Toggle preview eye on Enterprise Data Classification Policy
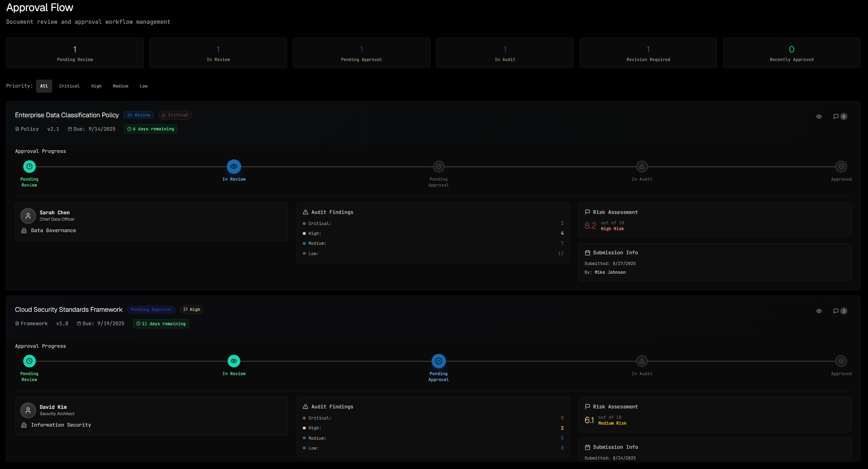The height and width of the screenshot is (469, 868). click(819, 116)
